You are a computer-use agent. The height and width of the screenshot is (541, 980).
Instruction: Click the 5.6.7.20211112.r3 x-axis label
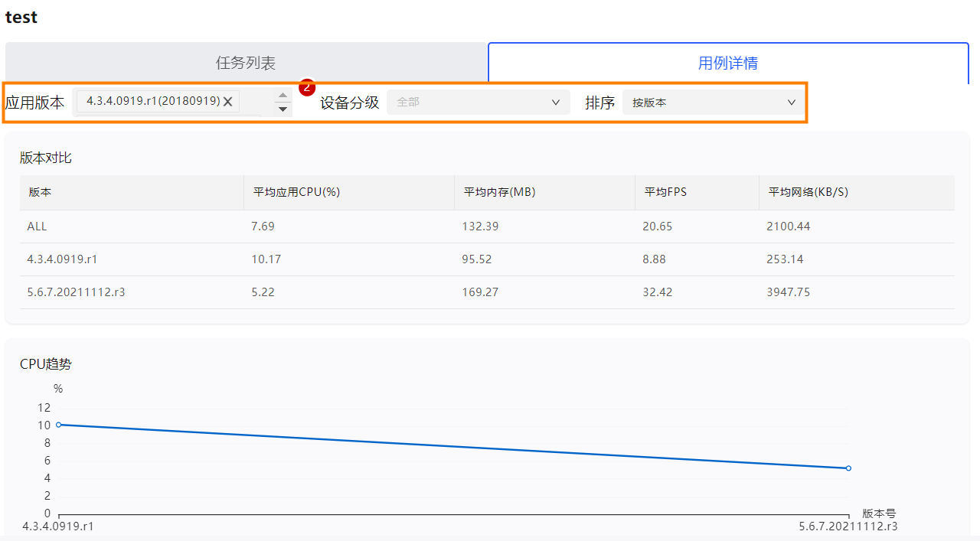[848, 526]
